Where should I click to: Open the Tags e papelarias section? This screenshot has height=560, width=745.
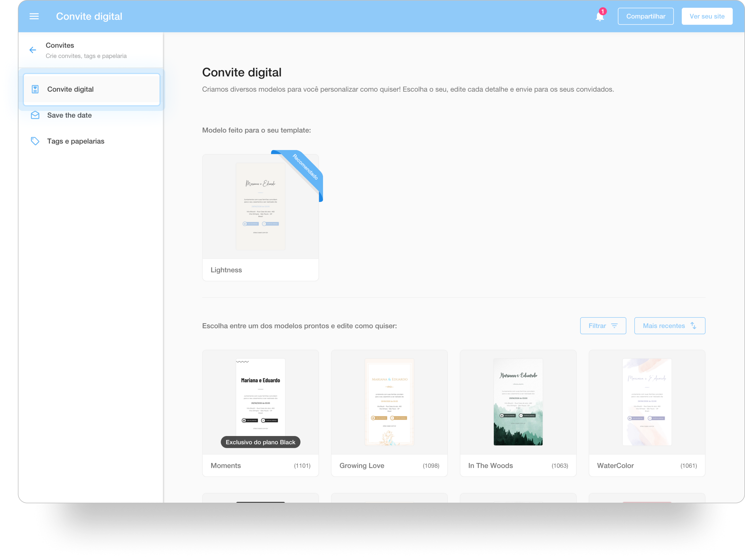click(76, 141)
